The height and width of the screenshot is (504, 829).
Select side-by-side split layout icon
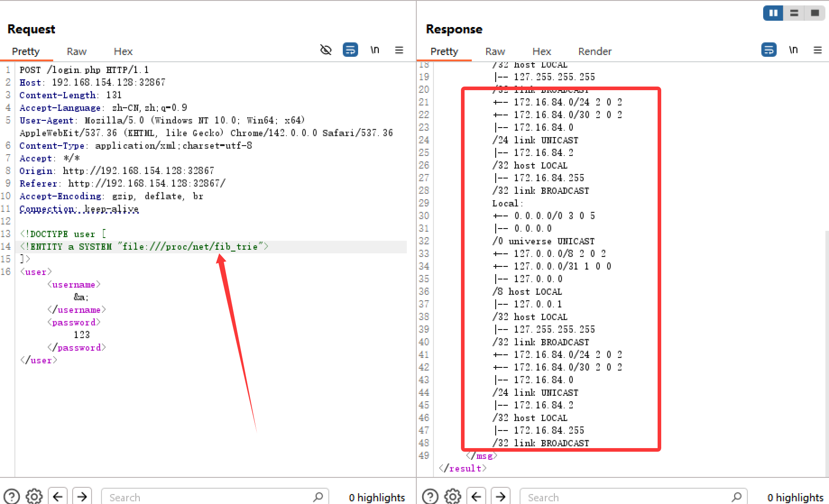(773, 13)
